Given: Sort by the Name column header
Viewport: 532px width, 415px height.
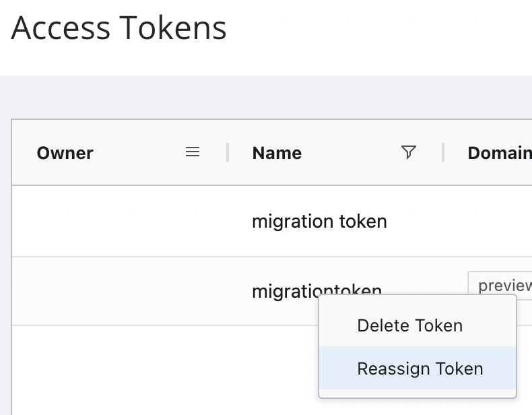Looking at the screenshot, I should coord(277,153).
